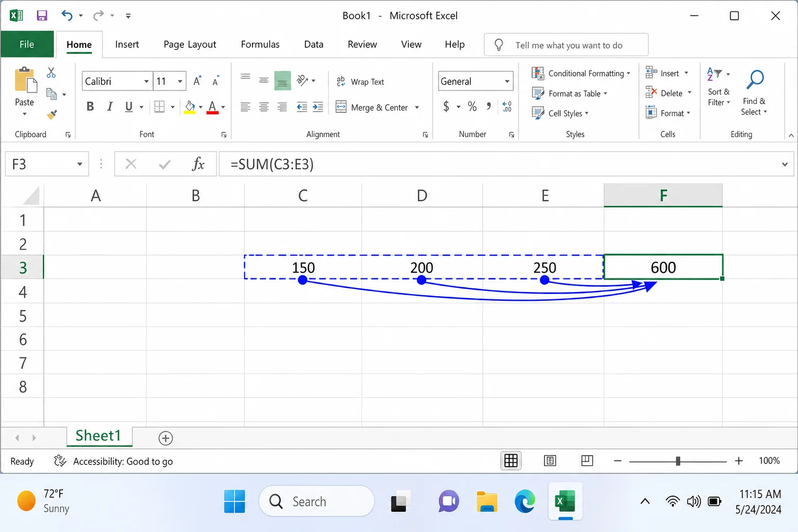This screenshot has height=532, width=798.
Task: Switch to the Insert tab
Action: click(x=127, y=44)
